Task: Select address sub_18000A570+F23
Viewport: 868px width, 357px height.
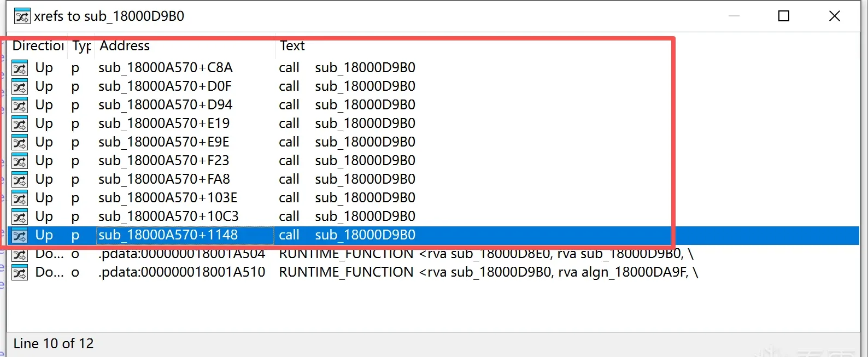Action: (164, 161)
